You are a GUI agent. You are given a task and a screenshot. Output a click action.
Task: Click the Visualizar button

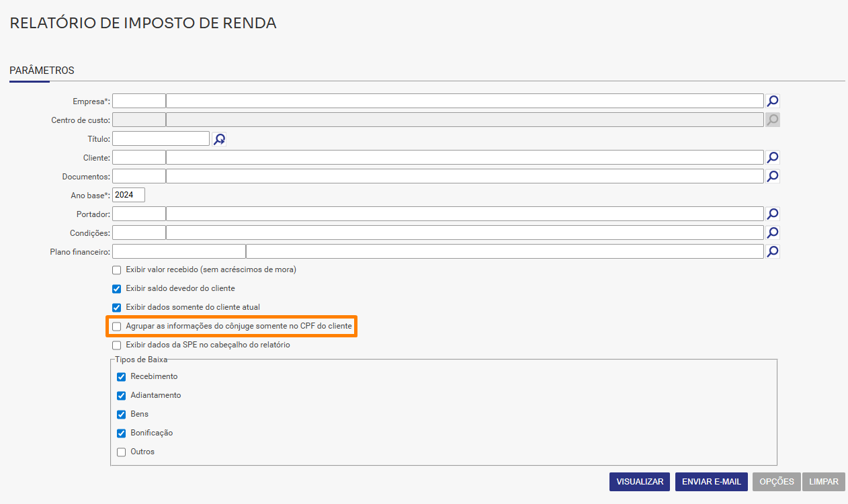(640, 482)
